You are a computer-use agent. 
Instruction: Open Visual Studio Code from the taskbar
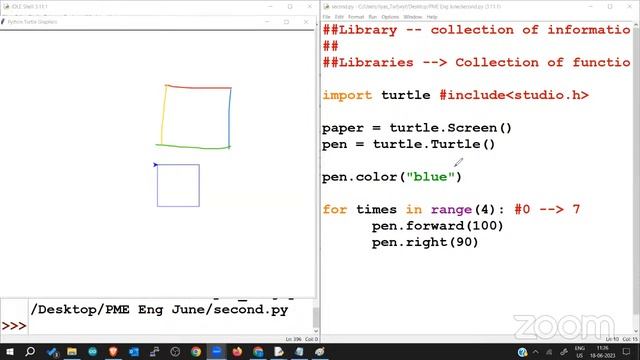point(52,351)
